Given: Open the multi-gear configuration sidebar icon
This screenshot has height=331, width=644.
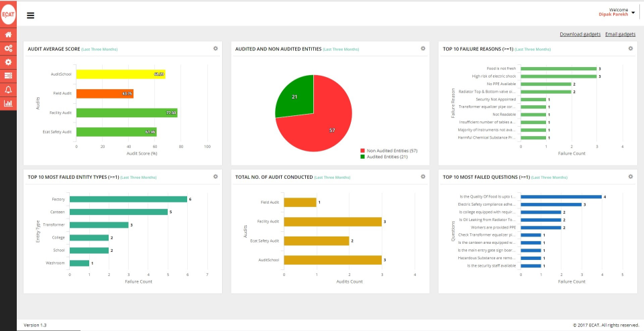Looking at the screenshot, I should tap(8, 48).
